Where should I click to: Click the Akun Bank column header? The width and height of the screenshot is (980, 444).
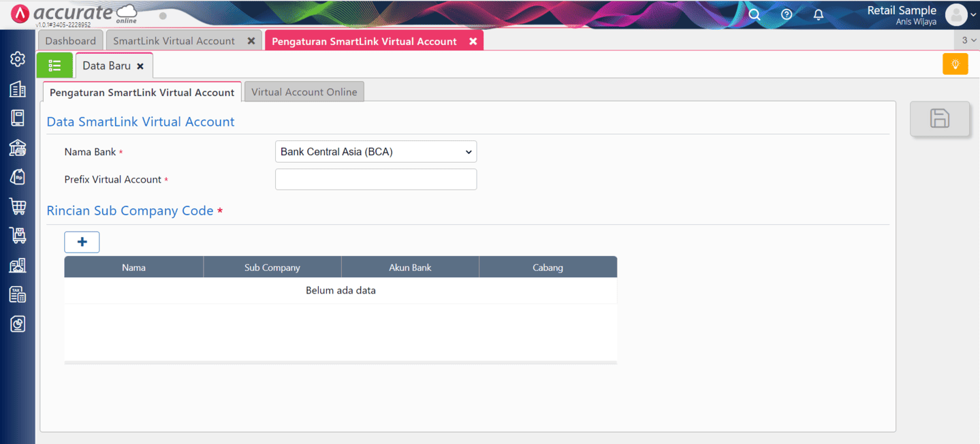[410, 268]
